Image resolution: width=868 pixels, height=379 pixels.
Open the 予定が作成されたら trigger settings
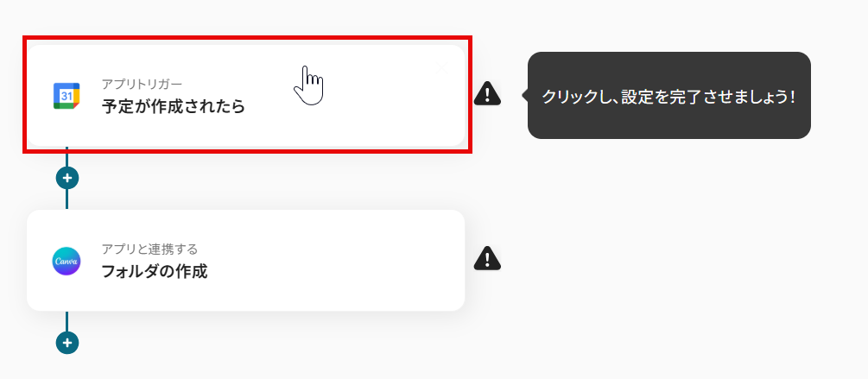pos(174,106)
